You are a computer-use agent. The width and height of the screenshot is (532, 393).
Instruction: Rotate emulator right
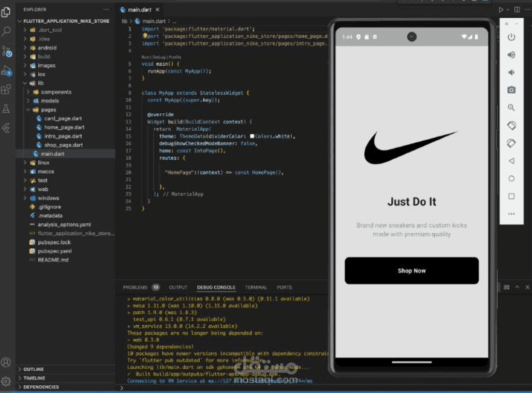(x=511, y=143)
